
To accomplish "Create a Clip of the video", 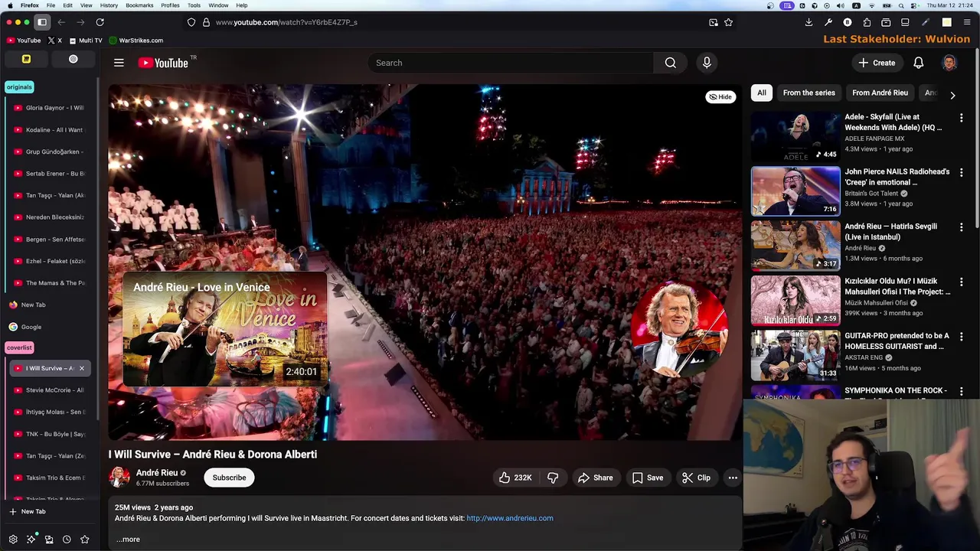I will (x=696, y=478).
